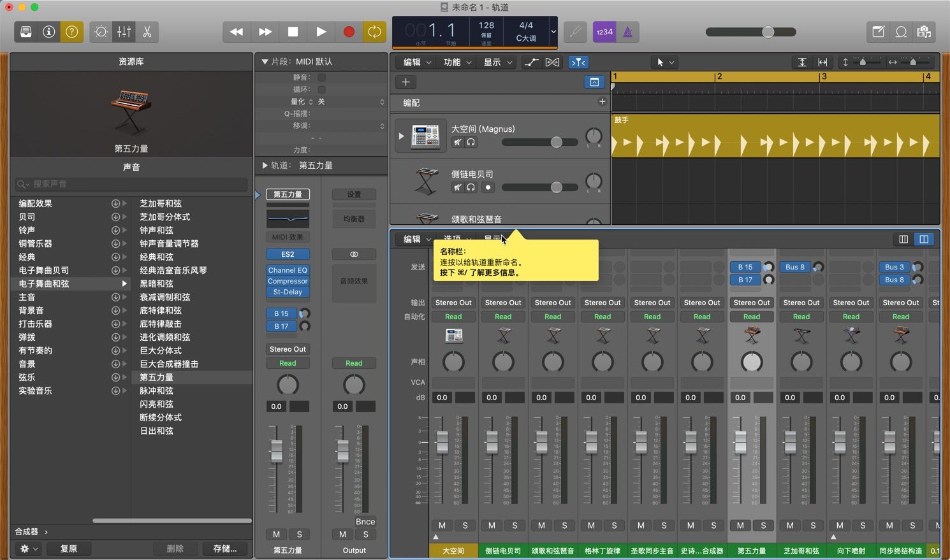Click the Fast Forward transport button
This screenshot has height=560, width=950.
(265, 32)
